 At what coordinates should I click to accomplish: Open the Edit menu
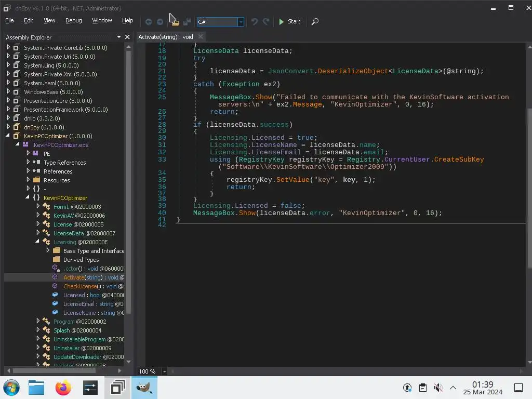29,20
